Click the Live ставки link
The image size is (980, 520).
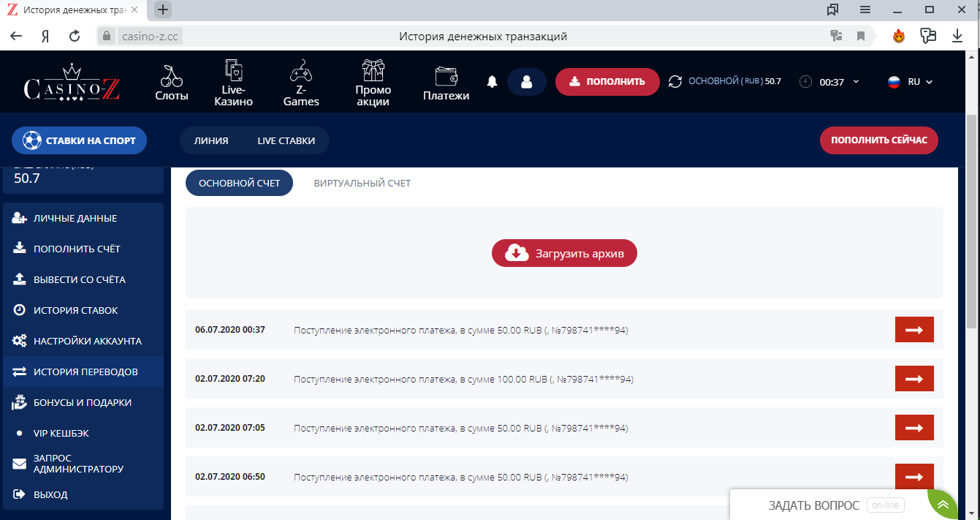[x=286, y=141]
